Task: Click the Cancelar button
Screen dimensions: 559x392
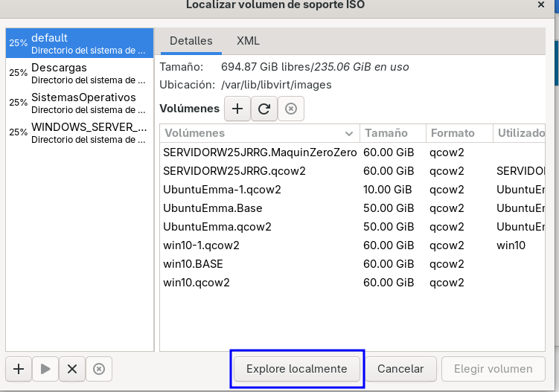Action: click(x=400, y=369)
